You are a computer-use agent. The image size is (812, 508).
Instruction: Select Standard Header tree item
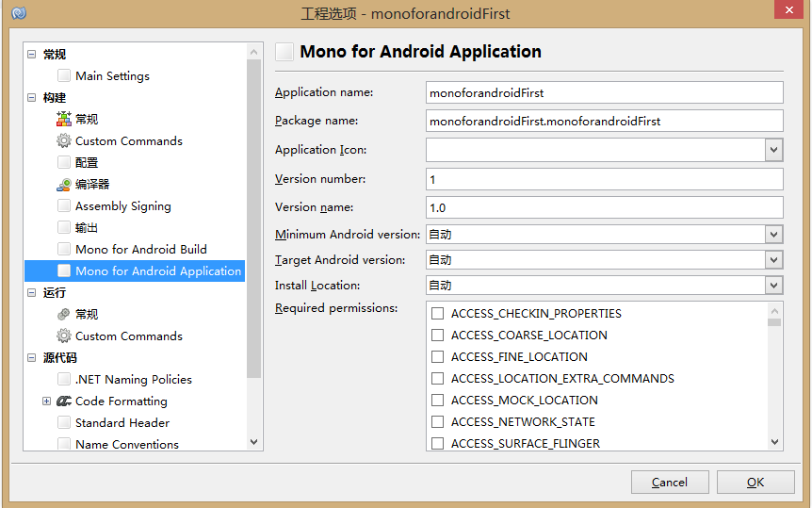point(122,423)
